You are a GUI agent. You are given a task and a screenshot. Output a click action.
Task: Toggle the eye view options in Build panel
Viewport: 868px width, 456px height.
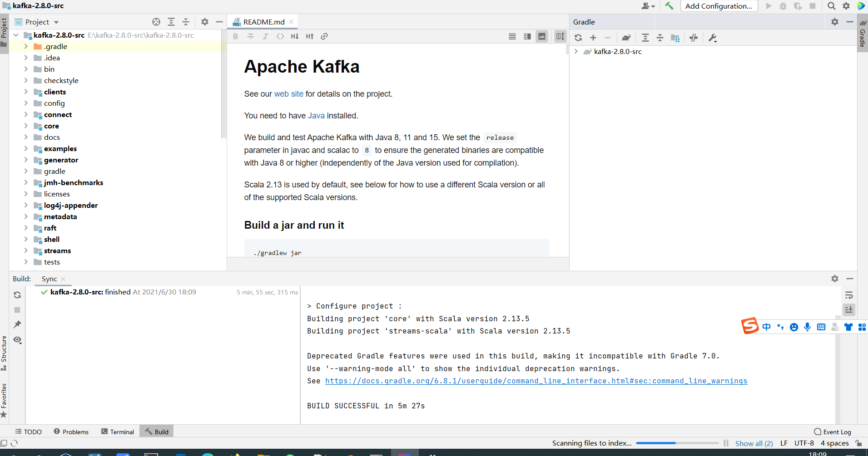(18, 340)
